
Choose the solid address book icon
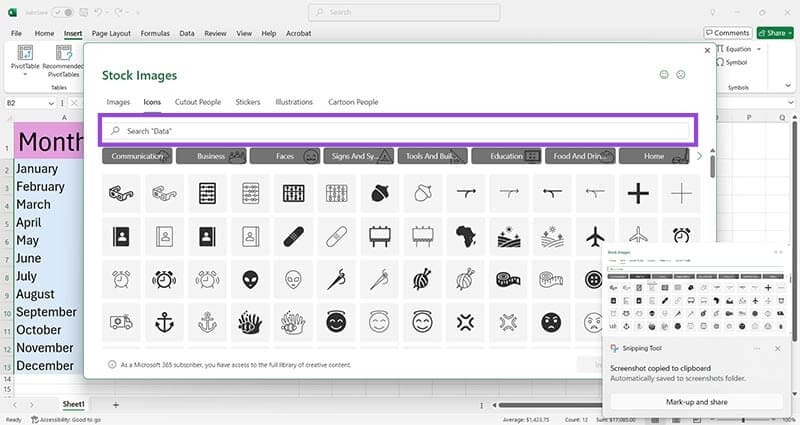point(121,237)
